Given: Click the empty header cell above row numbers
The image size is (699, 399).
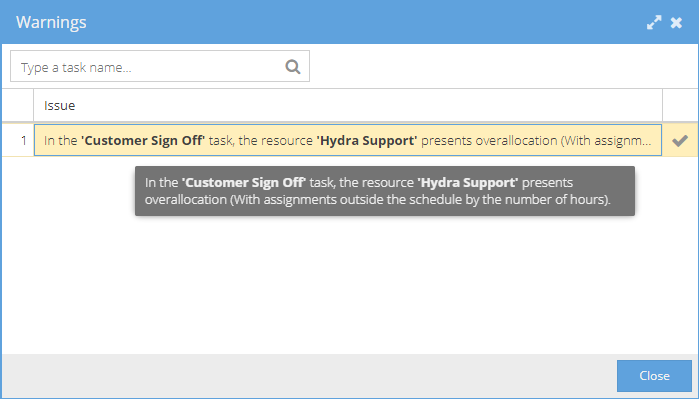Looking at the screenshot, I should tap(18, 105).
